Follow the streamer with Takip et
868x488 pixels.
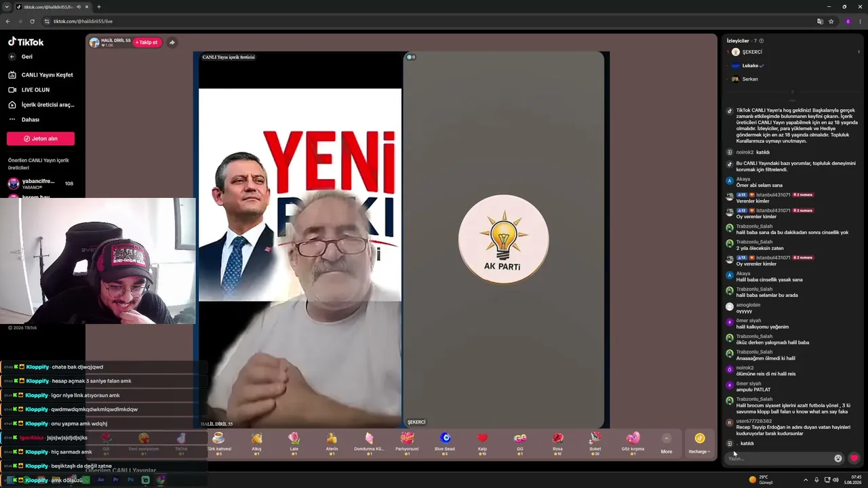point(147,42)
